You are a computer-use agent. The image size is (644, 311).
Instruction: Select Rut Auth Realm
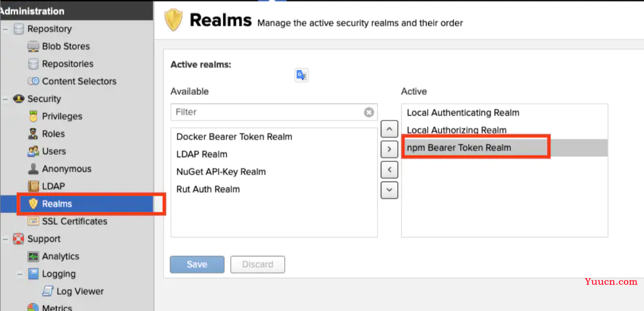point(274,190)
